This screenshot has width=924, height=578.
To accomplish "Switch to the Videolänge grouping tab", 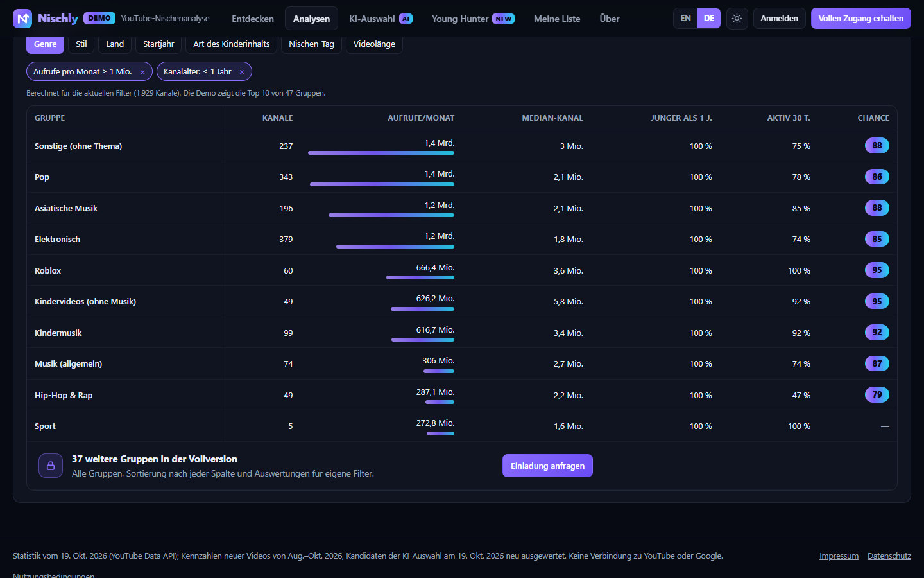I will pos(374,44).
